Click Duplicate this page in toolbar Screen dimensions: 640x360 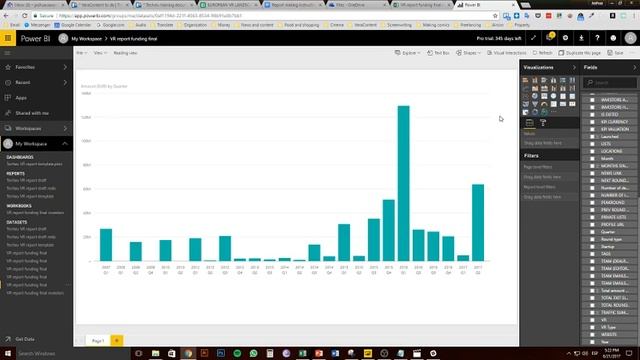580,53
